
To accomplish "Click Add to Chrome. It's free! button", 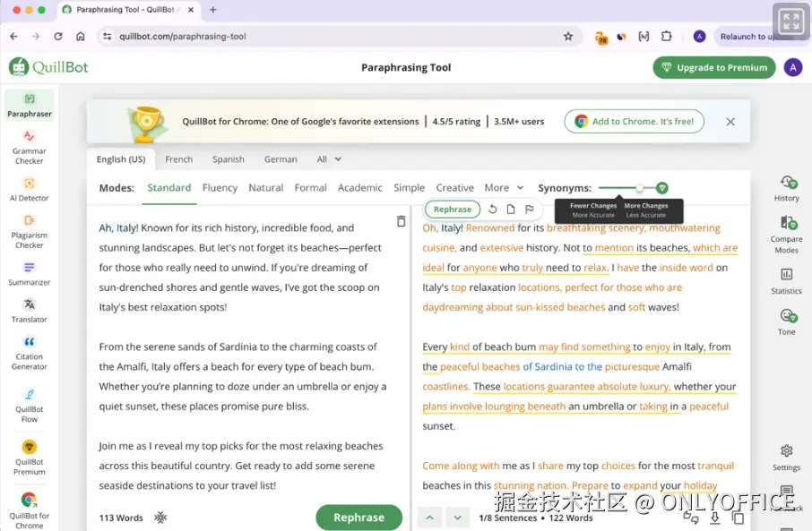I will coord(634,121).
